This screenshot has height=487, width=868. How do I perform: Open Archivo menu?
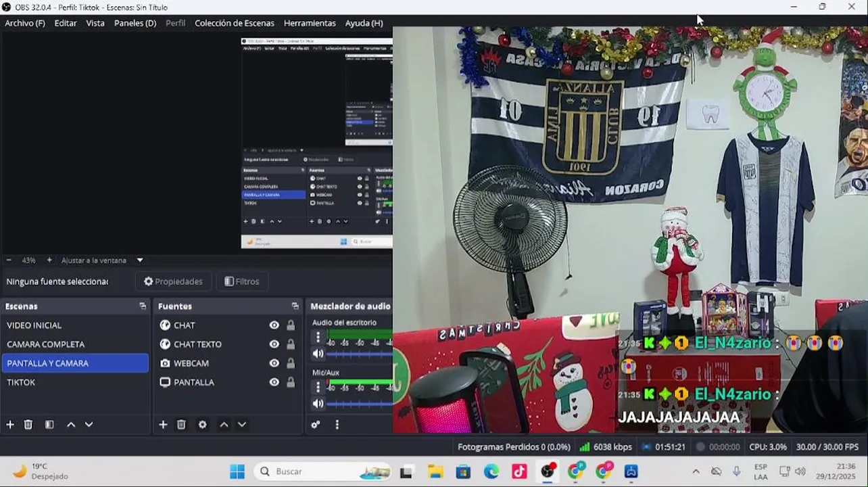point(25,23)
